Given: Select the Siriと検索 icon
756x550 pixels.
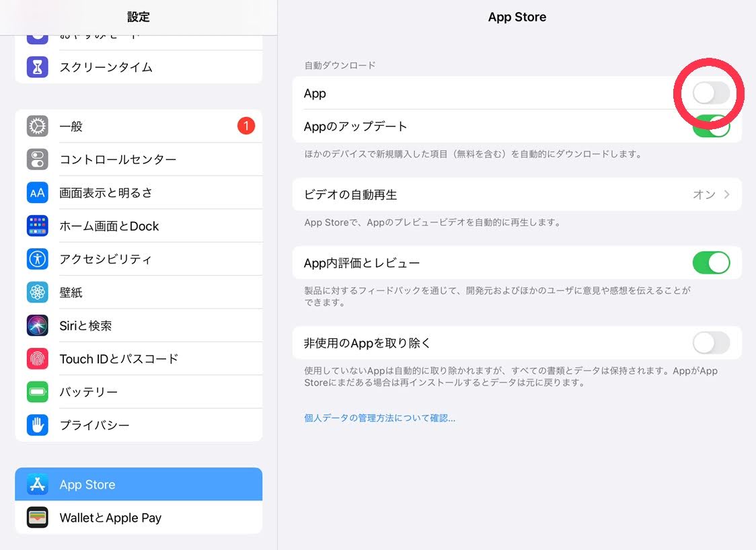Looking at the screenshot, I should point(37,326).
